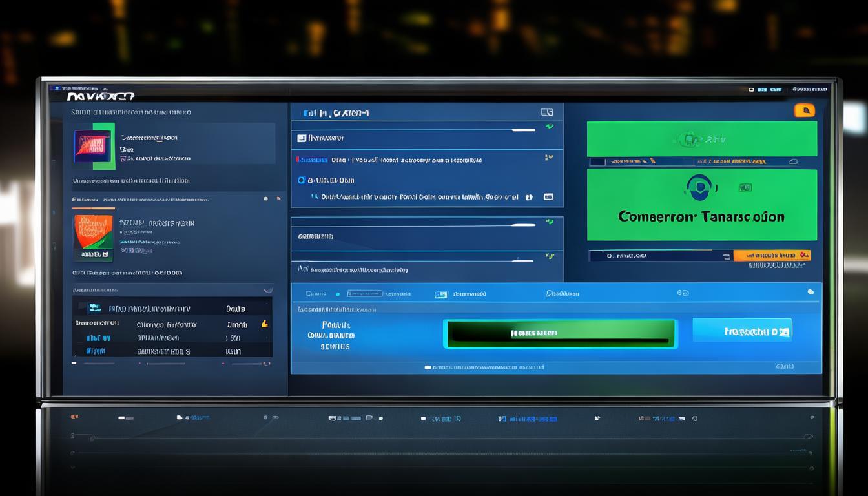Click the yellow thumbs-up icon in the dark table
Viewport: 868px width, 496px height.
pyautogui.click(x=264, y=324)
